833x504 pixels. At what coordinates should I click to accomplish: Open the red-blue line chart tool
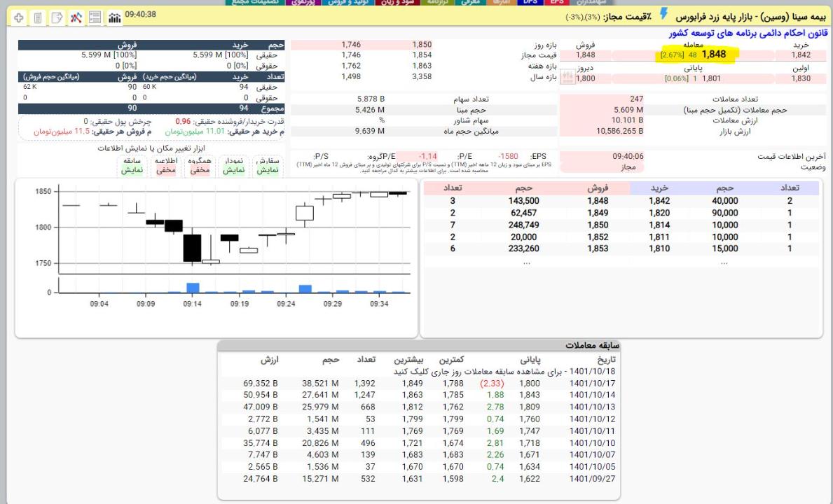tap(76, 15)
